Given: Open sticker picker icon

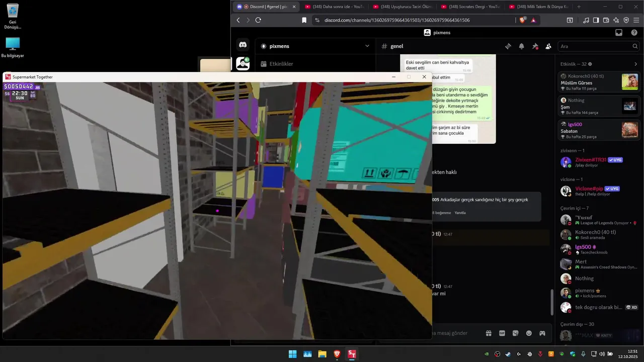Looking at the screenshot, I should pos(515,333).
